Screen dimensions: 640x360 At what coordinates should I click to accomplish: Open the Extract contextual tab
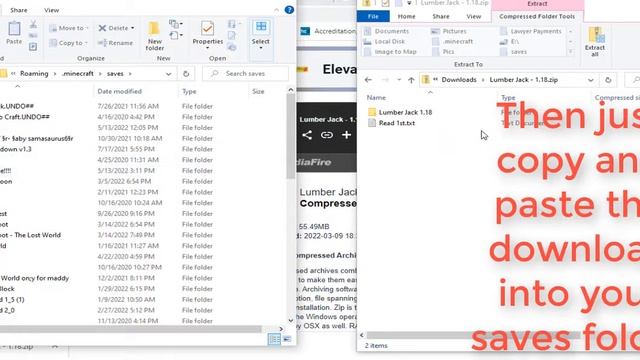(537, 4)
